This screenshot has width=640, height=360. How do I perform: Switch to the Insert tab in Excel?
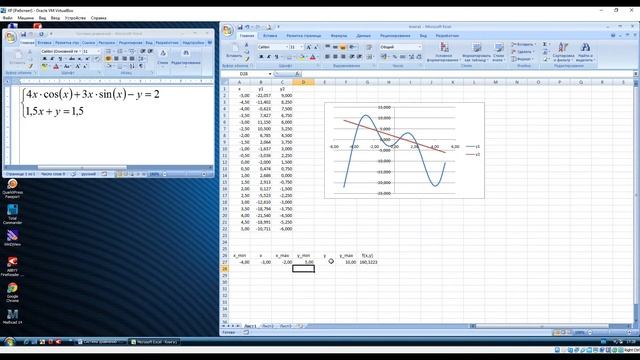pyautogui.click(x=270, y=36)
